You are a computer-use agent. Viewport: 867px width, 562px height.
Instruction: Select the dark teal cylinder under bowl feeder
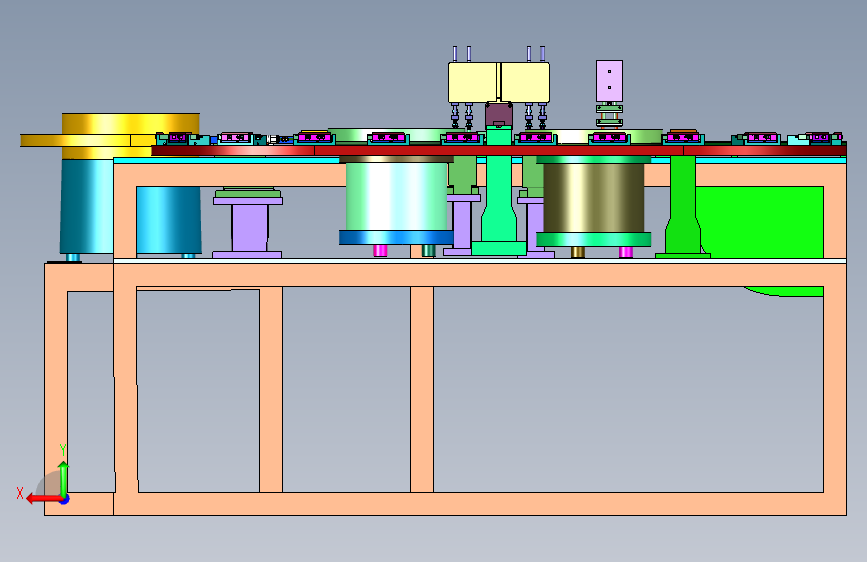point(86,206)
